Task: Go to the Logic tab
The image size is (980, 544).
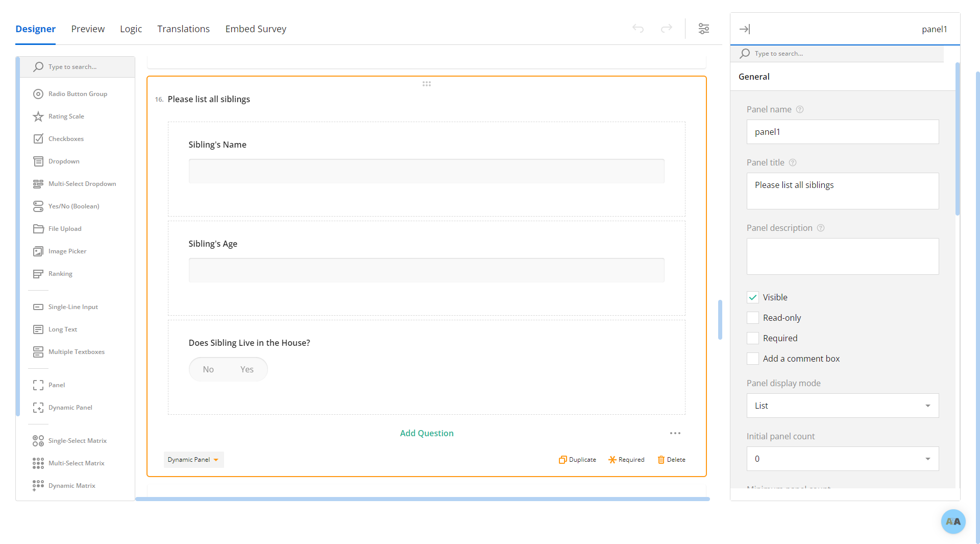Action: tap(131, 29)
